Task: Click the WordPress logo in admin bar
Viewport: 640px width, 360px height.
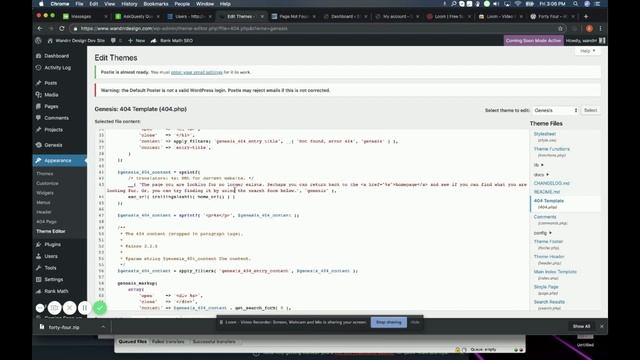Action: coord(38,41)
